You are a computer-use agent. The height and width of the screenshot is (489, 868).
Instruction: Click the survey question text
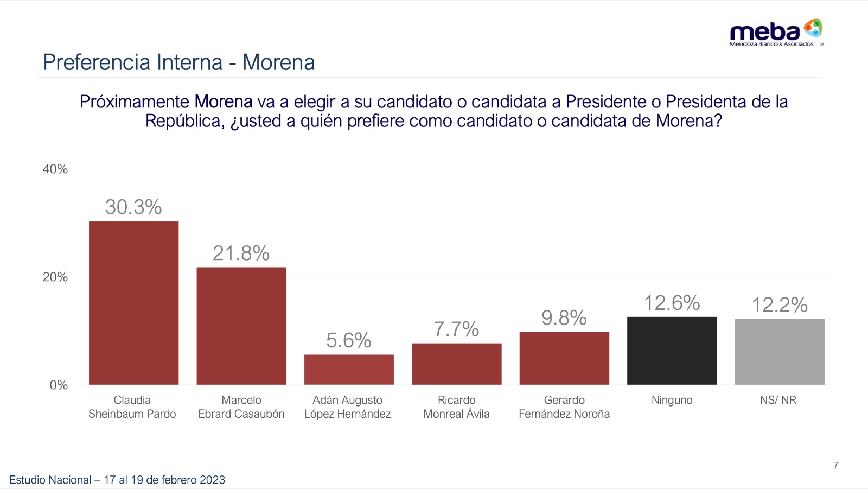pos(434,111)
